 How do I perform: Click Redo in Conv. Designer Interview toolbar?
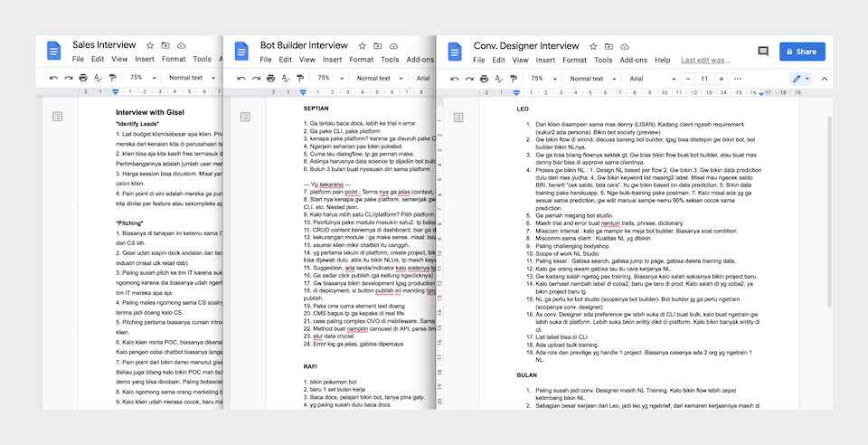point(469,79)
